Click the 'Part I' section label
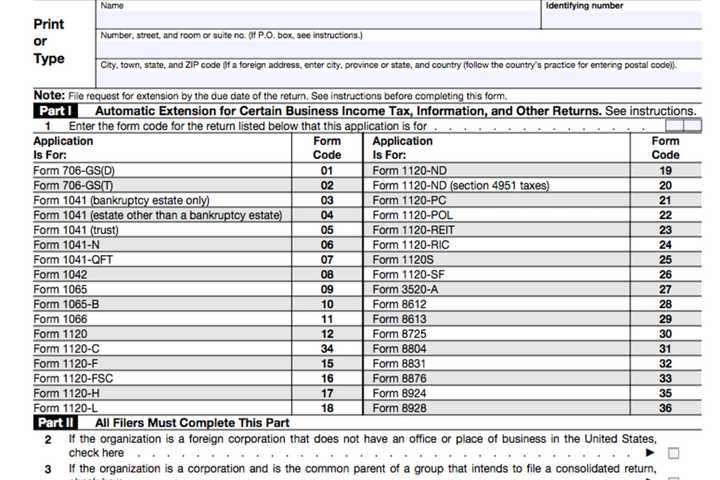Screen dimensions: 720x480 pos(56,111)
